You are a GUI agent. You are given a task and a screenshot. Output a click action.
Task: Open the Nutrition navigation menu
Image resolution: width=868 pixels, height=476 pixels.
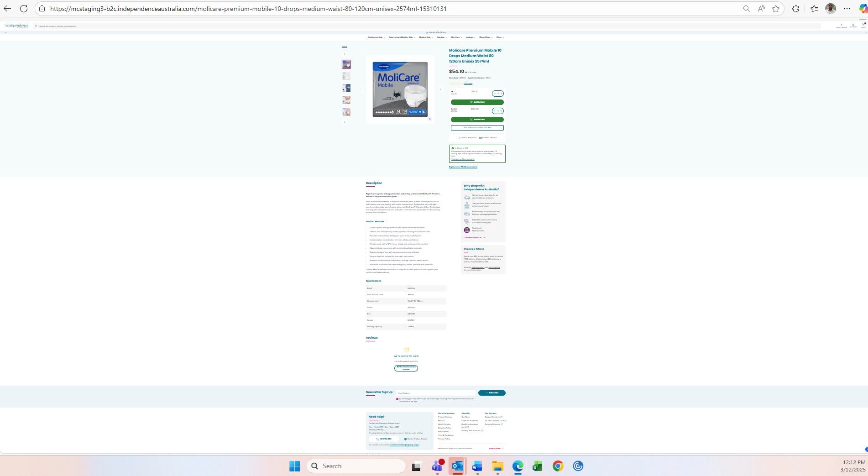(x=441, y=37)
